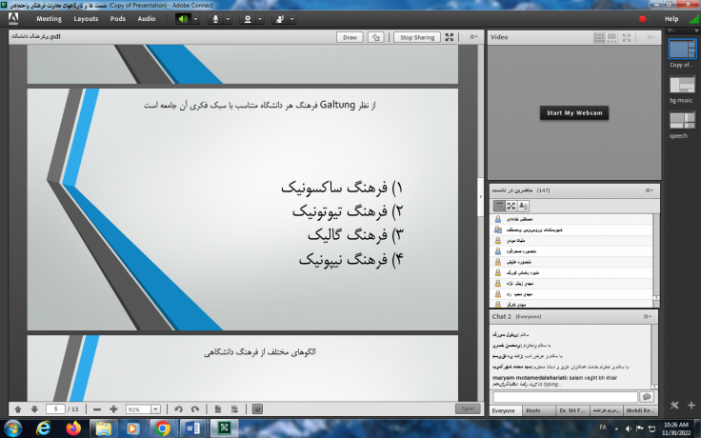Maximize the Video pod icon
This screenshot has width=701, height=438.
pos(627,38)
